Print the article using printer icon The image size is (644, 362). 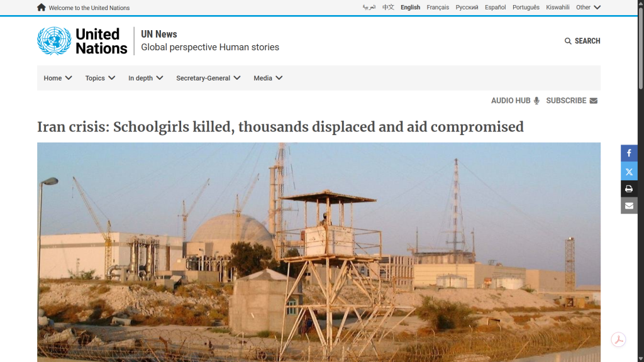tap(629, 189)
